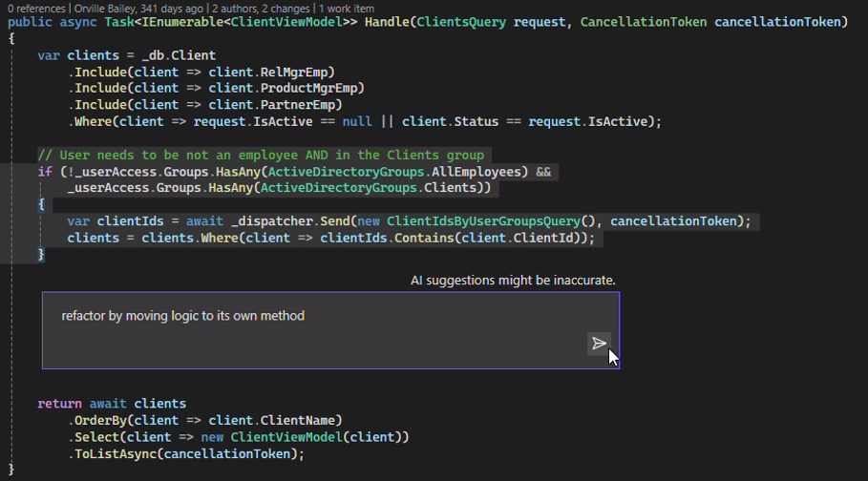Click 'RelMgrEmp' in the first Include
868x481 pixels.
pos(294,72)
